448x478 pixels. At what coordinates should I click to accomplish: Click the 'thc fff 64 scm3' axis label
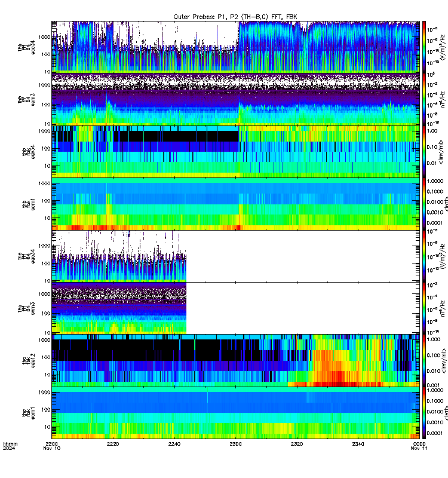tap(26, 308)
